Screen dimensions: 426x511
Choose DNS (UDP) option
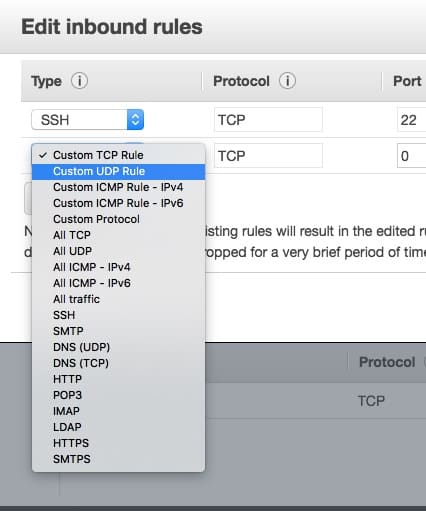(x=118, y=347)
